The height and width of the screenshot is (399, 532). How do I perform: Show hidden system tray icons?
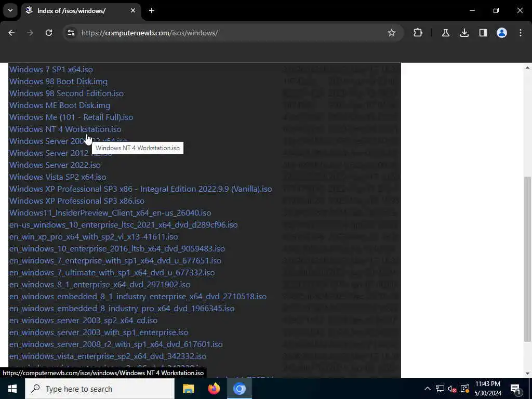(428, 389)
